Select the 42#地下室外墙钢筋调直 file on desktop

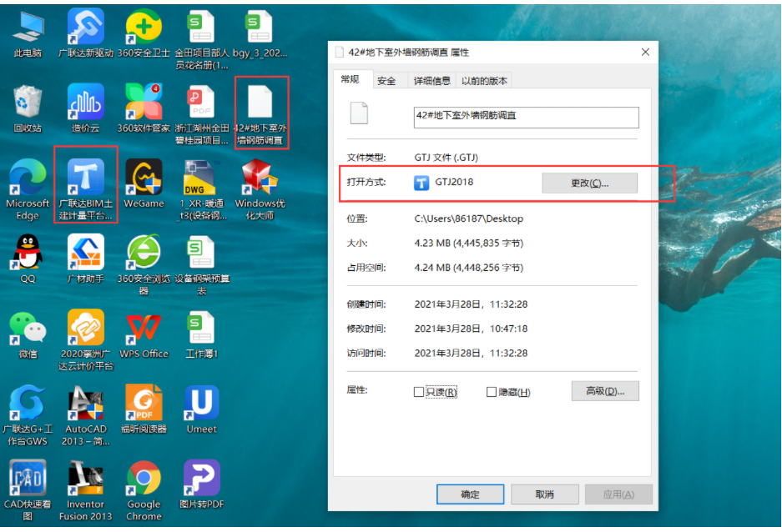coord(260,114)
